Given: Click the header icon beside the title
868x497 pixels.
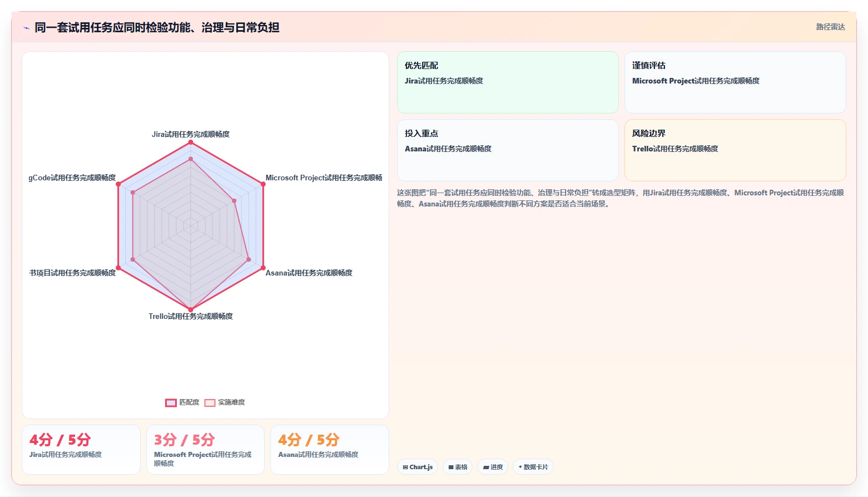Looking at the screenshot, I should tap(26, 28).
